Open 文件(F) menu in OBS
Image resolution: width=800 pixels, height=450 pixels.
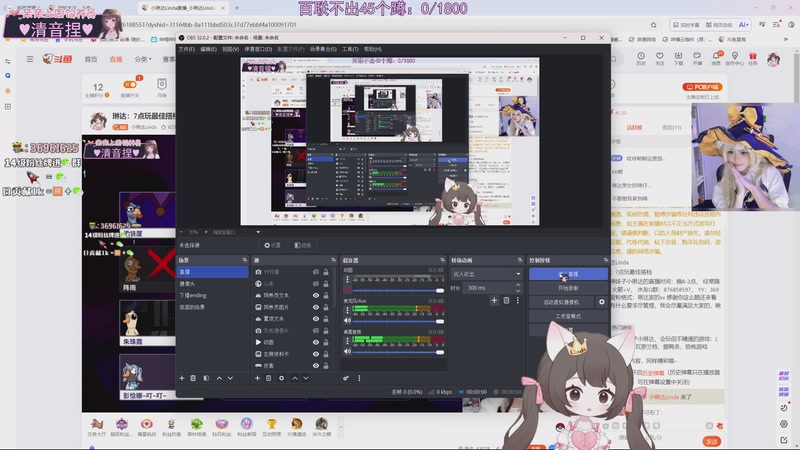pos(186,49)
